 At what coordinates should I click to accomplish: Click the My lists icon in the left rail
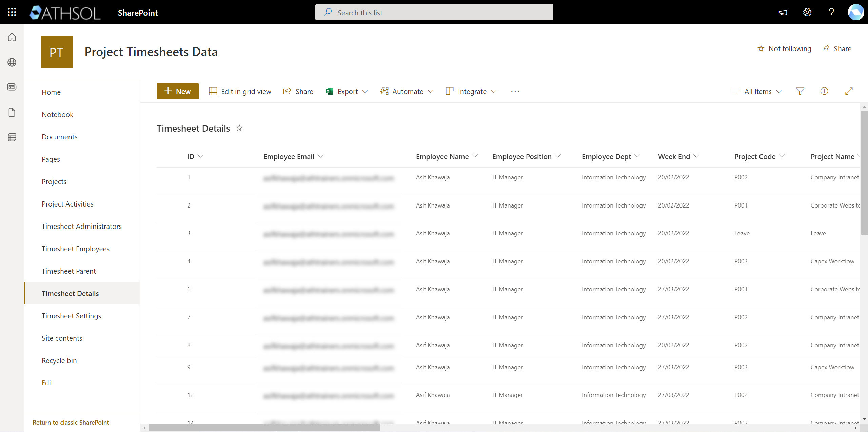12,137
